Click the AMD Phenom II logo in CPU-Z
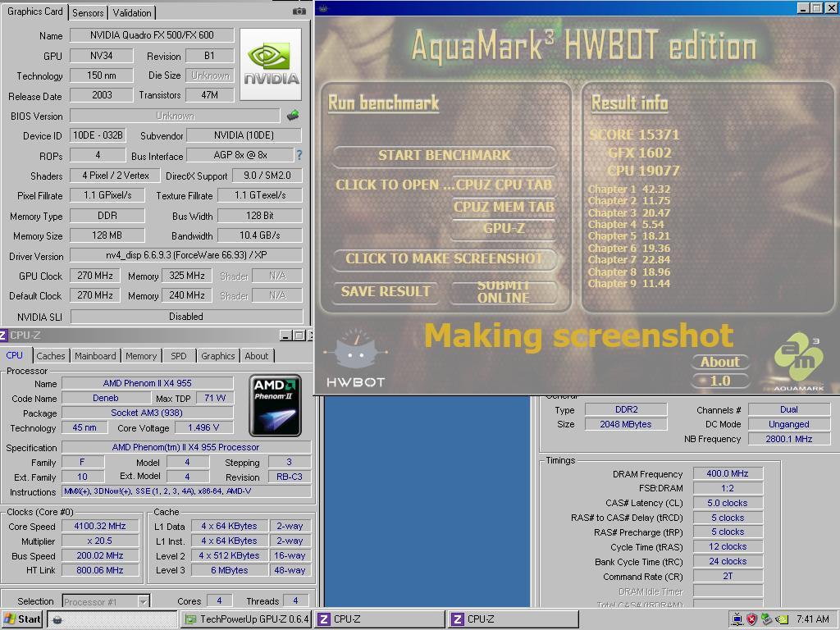Screen dimensions: 840x630 coord(276,405)
